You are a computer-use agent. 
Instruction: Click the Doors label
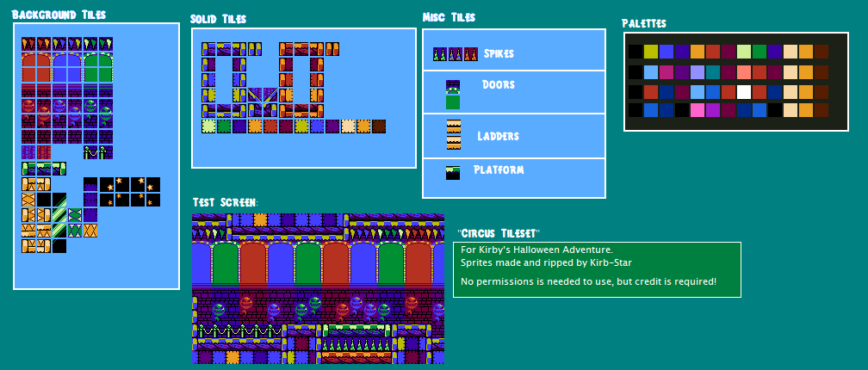click(499, 84)
